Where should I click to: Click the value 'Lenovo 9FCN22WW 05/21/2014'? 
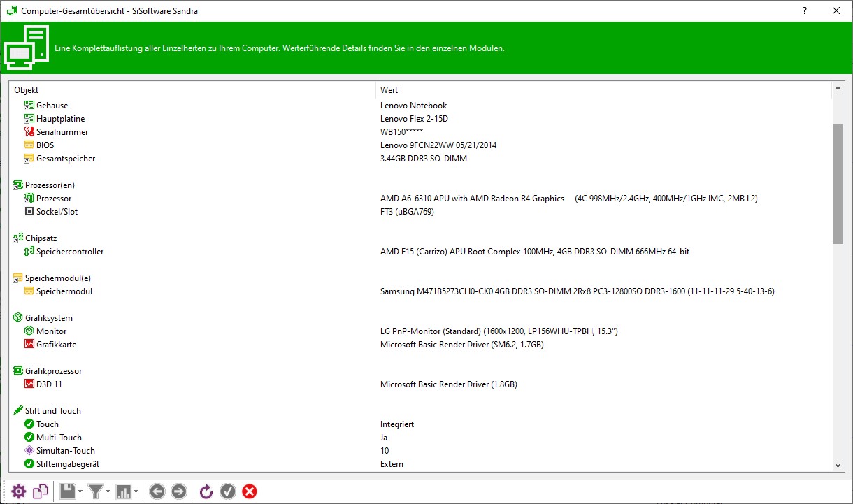point(438,145)
